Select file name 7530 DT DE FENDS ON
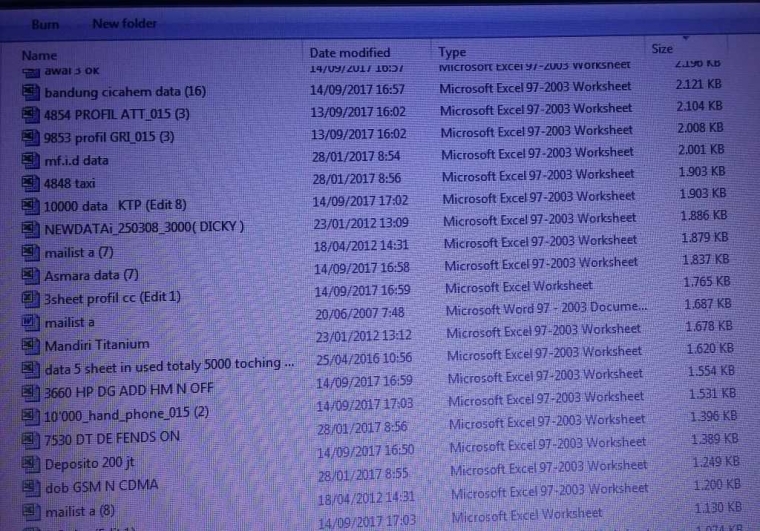The height and width of the screenshot is (531, 760). [112, 438]
